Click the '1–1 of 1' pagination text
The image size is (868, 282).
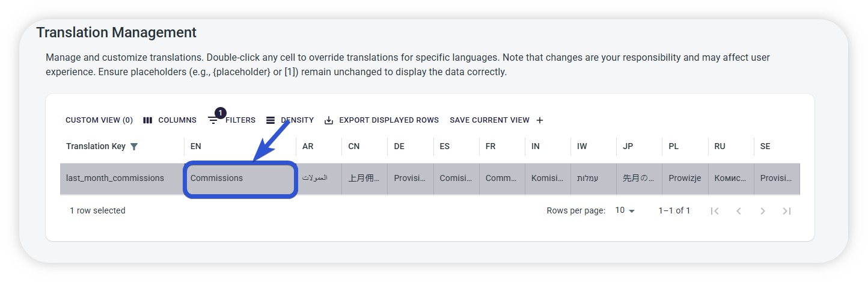[x=674, y=211]
